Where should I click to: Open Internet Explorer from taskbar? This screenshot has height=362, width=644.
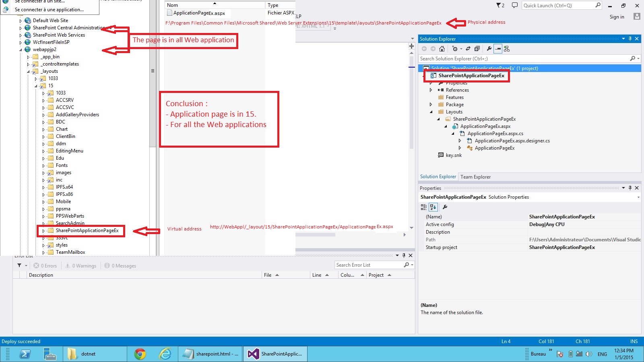coord(165,354)
